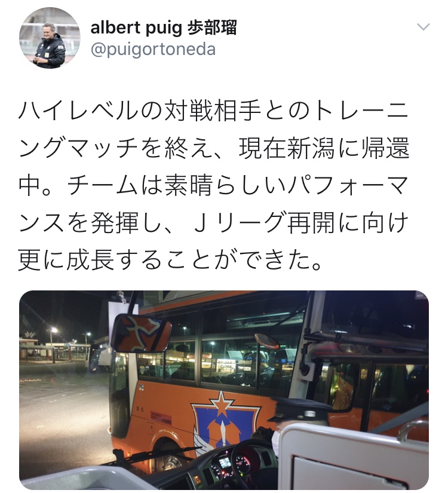Open albert puig's profile avatar

point(50,38)
